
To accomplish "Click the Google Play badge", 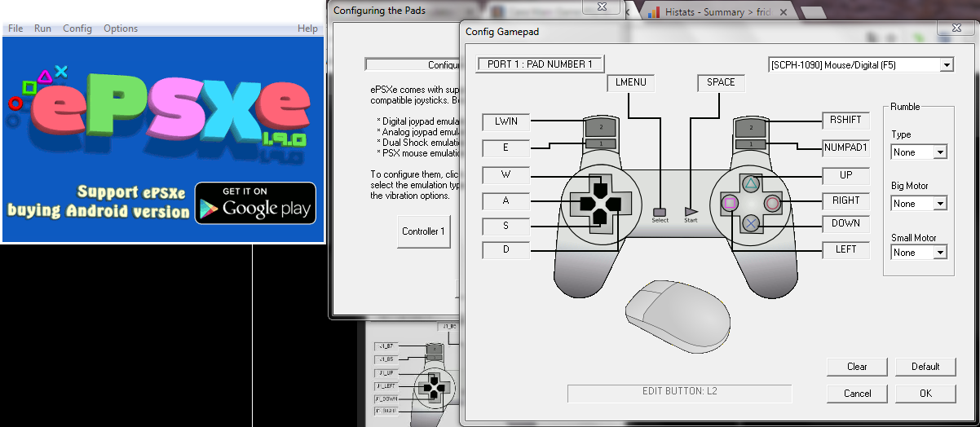I will 255,203.
